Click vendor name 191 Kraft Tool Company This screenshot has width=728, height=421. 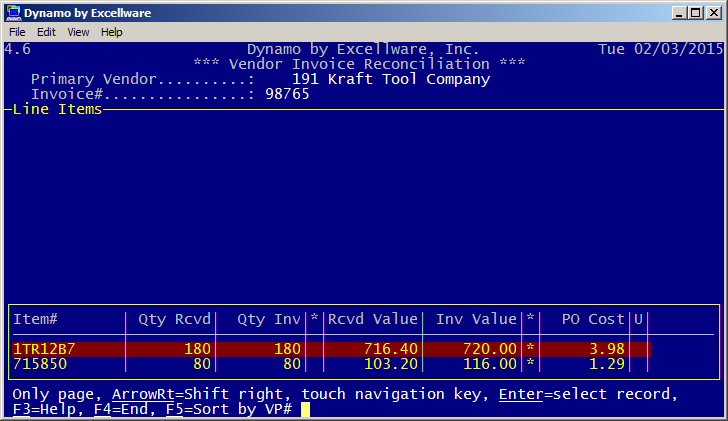click(391, 79)
